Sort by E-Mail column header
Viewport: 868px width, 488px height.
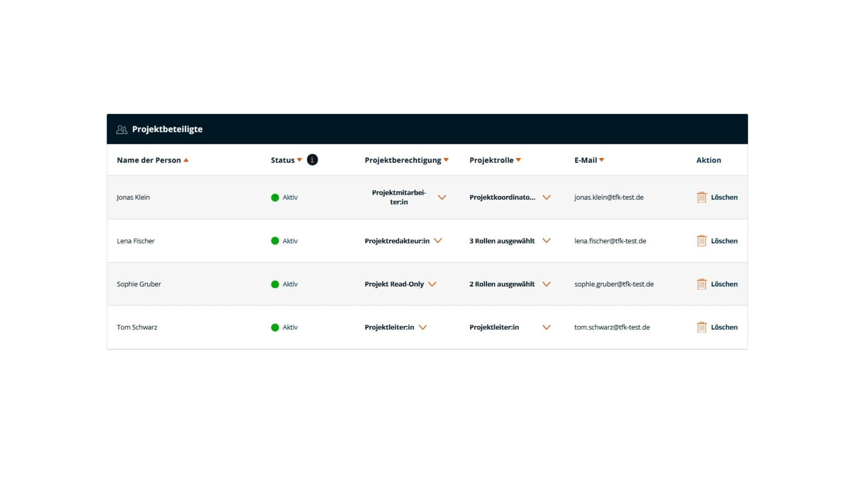click(585, 160)
